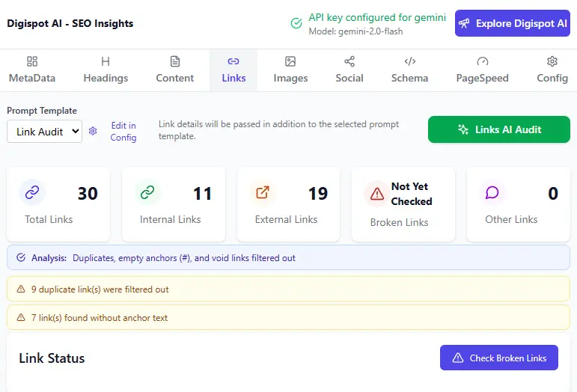Click the Images picture icon
The width and height of the screenshot is (577, 392).
tap(290, 61)
